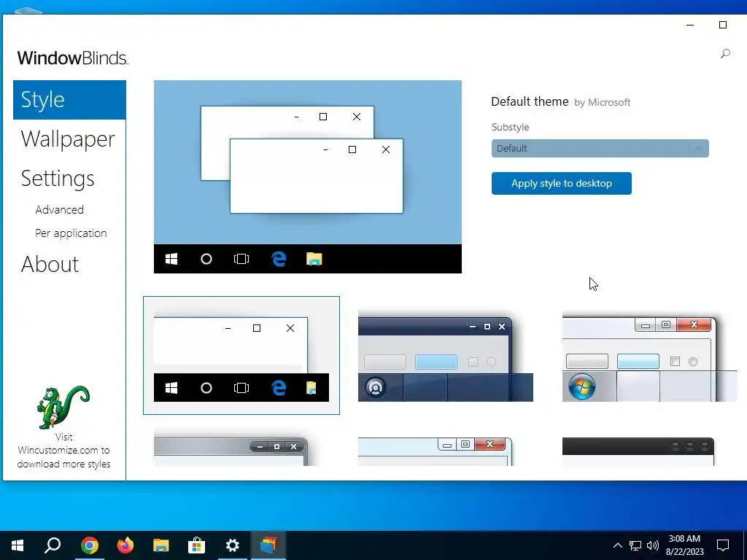747x560 pixels.
Task: Open the Style section
Action: point(69,100)
